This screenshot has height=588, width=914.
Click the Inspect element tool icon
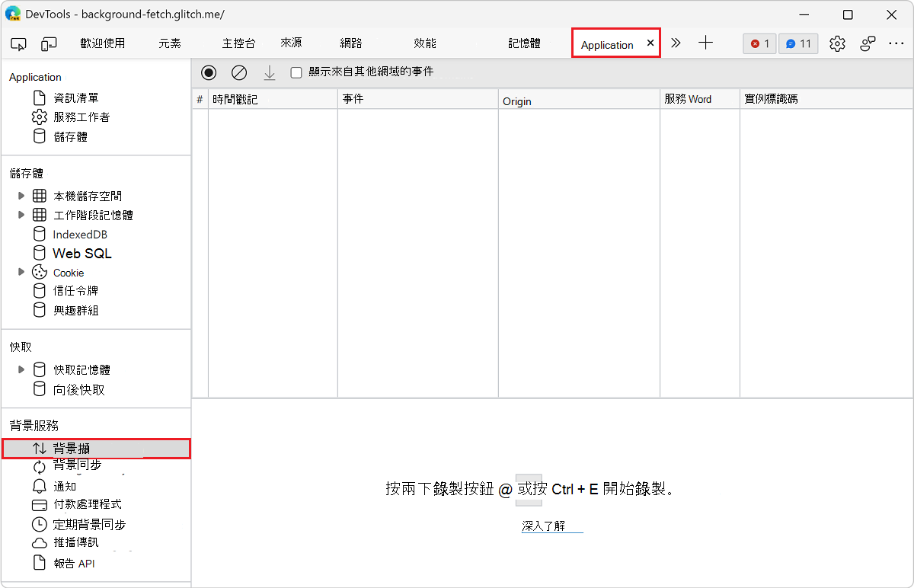pos(19,44)
